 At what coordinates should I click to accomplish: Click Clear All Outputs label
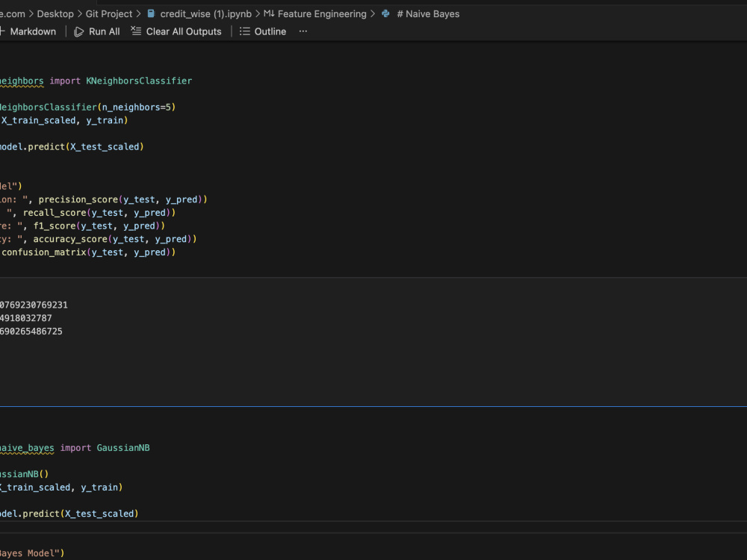pos(184,31)
